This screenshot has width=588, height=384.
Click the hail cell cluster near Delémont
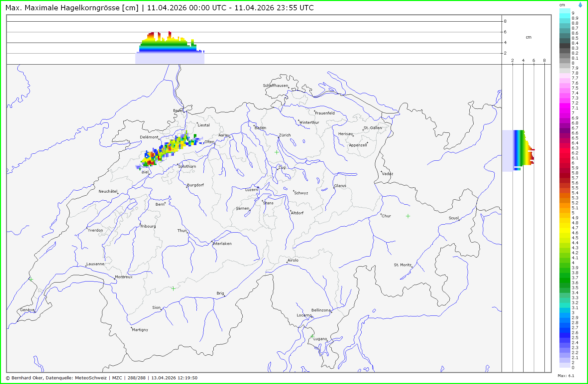tap(166, 150)
